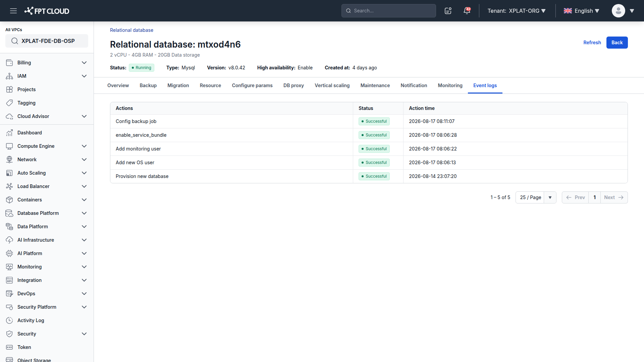Click the Projects sidebar icon
The height and width of the screenshot is (362, 644).
point(9,89)
